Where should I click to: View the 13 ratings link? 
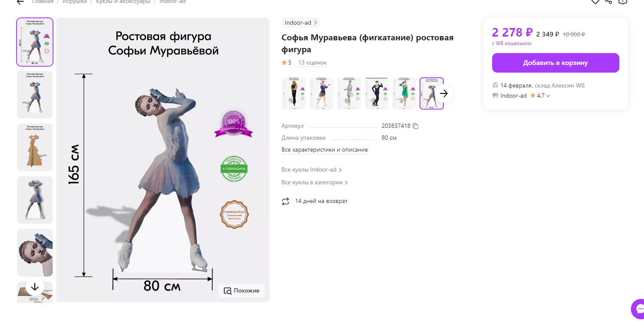(312, 63)
